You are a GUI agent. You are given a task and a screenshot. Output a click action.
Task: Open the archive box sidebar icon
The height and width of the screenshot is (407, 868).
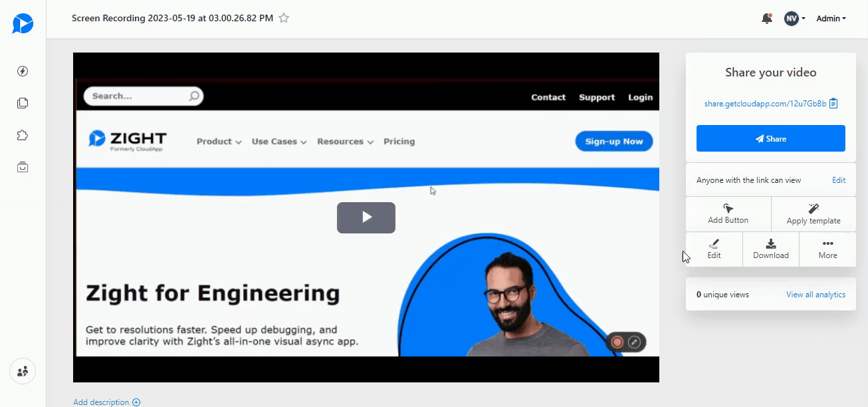(x=23, y=167)
